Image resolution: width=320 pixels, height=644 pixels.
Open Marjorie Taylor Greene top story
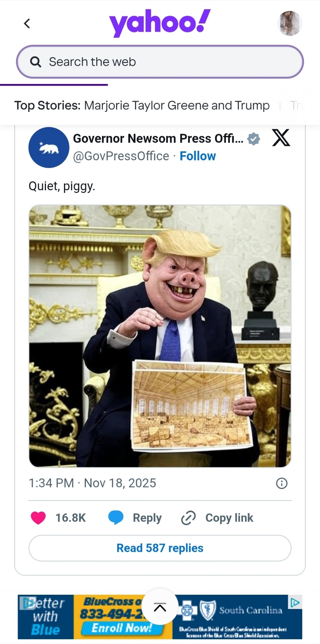coord(177,106)
